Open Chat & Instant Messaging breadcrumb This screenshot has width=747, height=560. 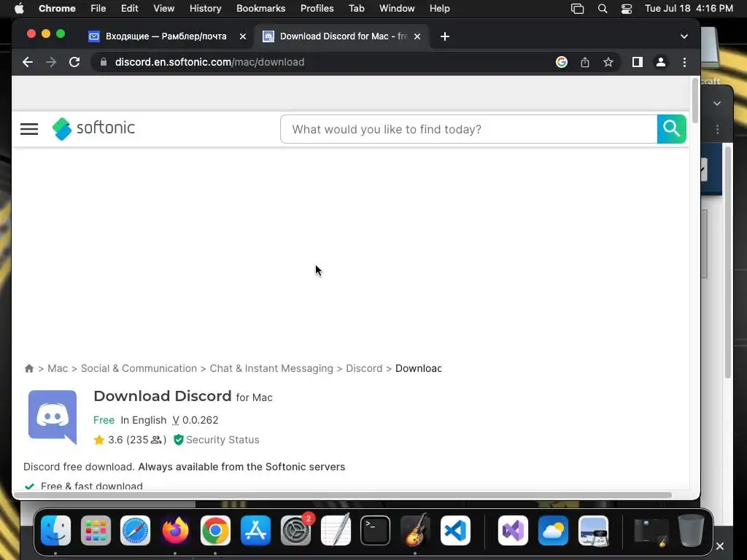[x=271, y=368]
